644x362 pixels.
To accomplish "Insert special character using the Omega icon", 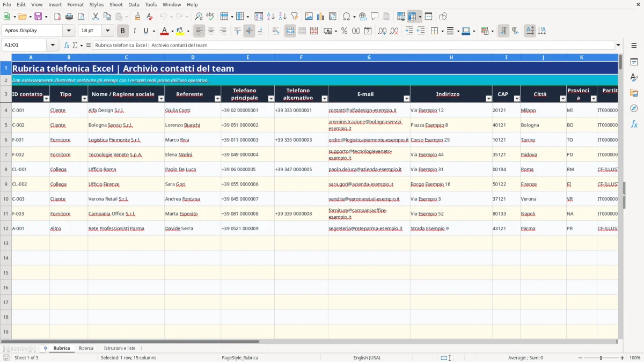I will [346, 17].
